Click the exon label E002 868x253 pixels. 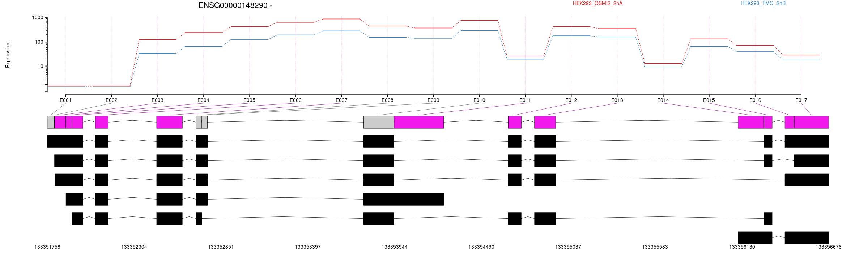[x=111, y=100]
